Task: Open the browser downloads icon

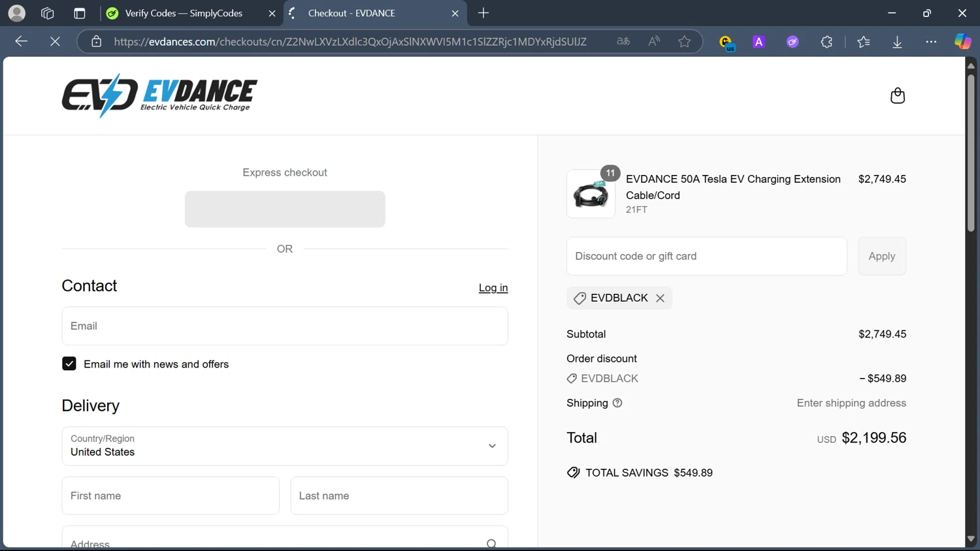Action: 898,42
